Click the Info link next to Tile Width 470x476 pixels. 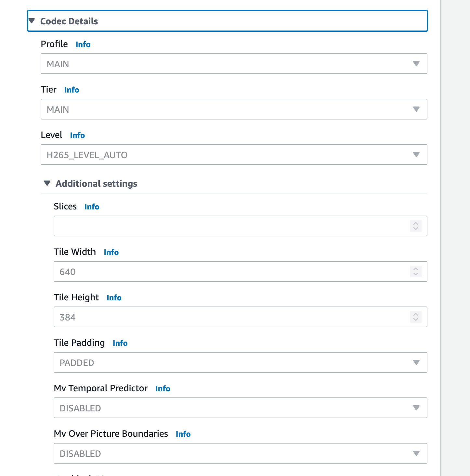(111, 252)
